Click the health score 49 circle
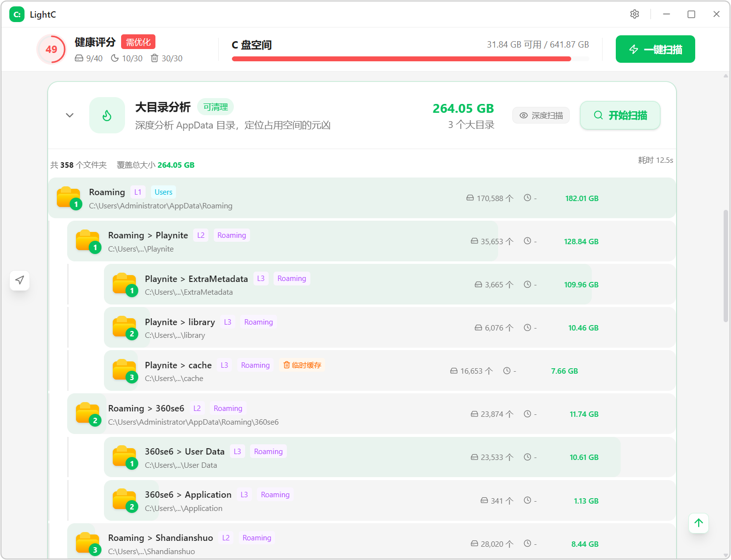Viewport: 731px width, 560px height. (51, 49)
